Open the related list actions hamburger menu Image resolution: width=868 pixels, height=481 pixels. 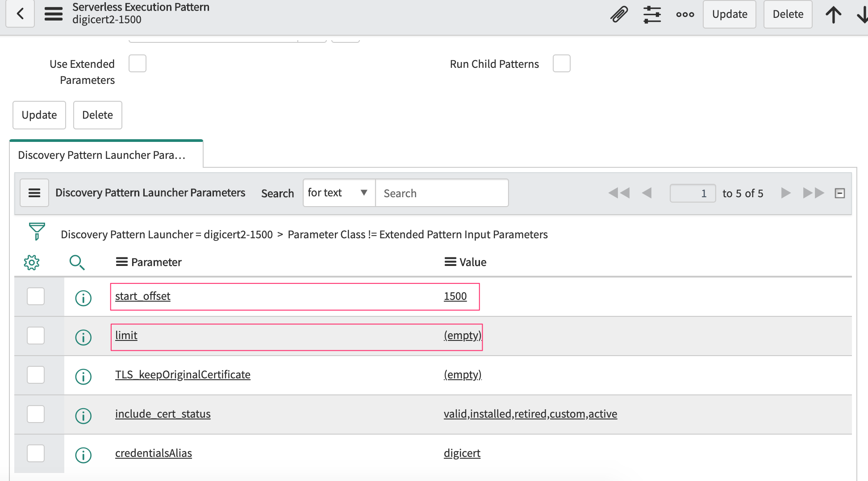(34, 193)
